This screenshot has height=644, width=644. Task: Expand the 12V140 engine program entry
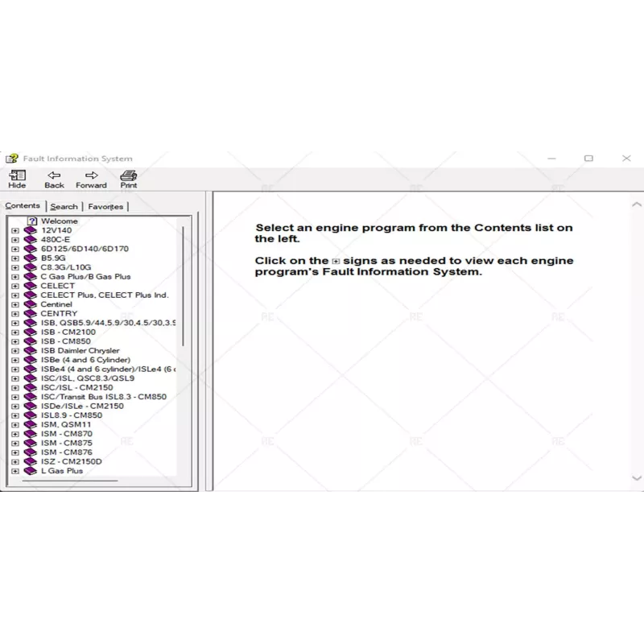(14, 230)
